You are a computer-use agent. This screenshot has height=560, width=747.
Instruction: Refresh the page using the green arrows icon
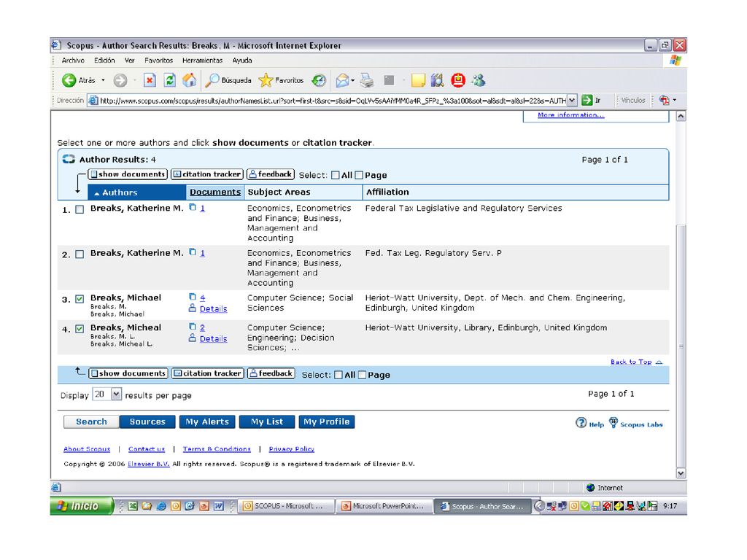tap(169, 80)
